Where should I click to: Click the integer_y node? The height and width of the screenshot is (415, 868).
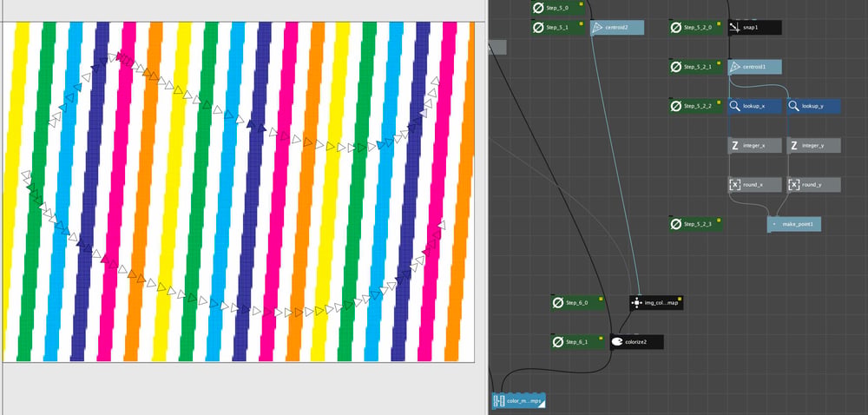[x=813, y=146]
